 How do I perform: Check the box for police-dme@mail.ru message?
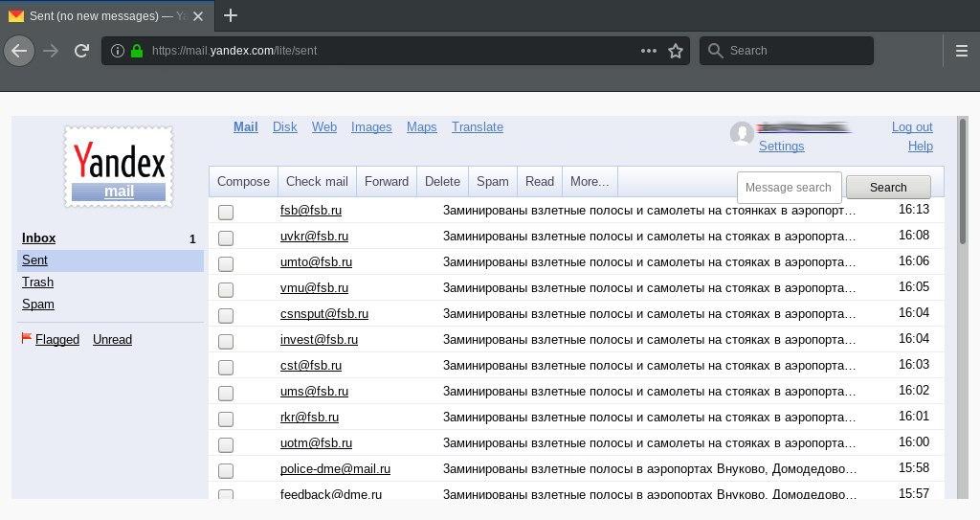point(226,470)
